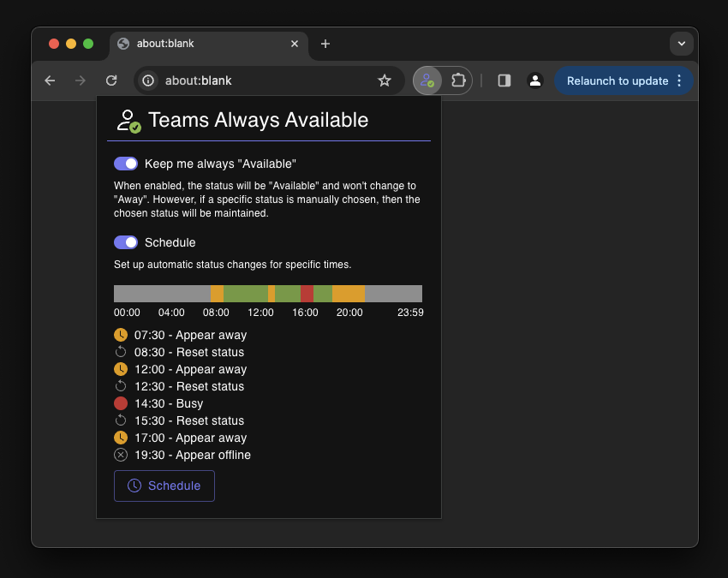This screenshot has width=728, height=578.
Task: Disable Keep me always Available toggle
Action: click(x=126, y=164)
